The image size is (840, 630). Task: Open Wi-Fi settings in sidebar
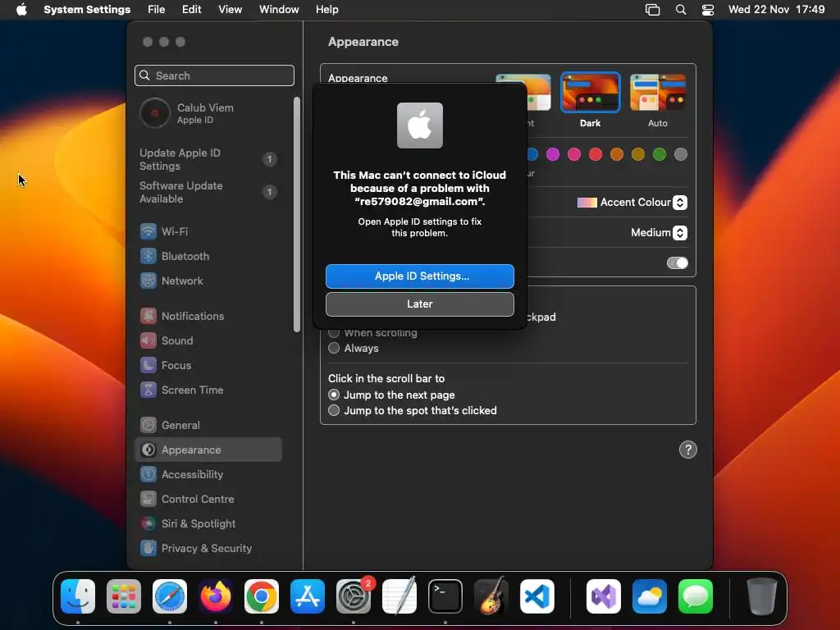point(208,231)
